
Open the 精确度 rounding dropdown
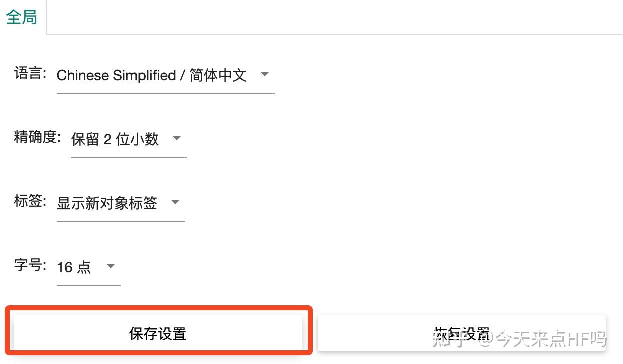[x=128, y=139]
